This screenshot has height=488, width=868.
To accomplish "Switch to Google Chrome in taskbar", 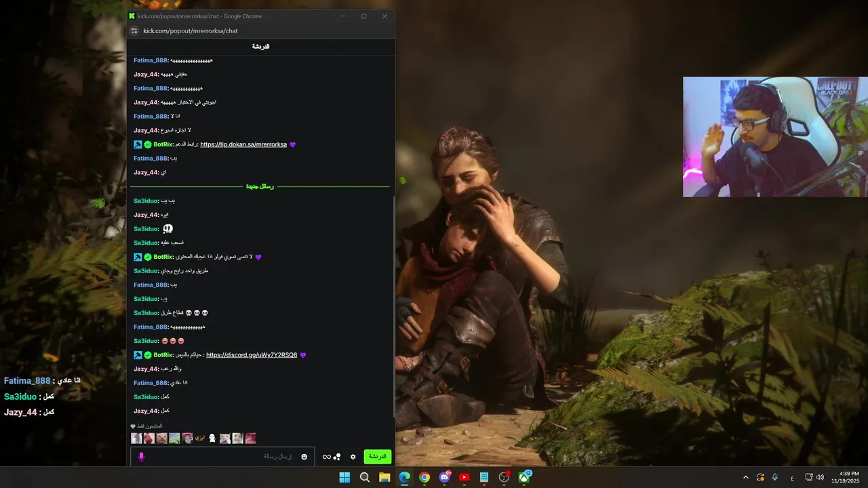I will [x=425, y=477].
